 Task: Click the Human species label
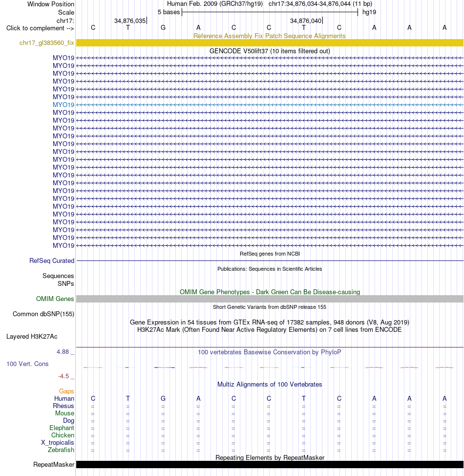(x=64, y=399)
